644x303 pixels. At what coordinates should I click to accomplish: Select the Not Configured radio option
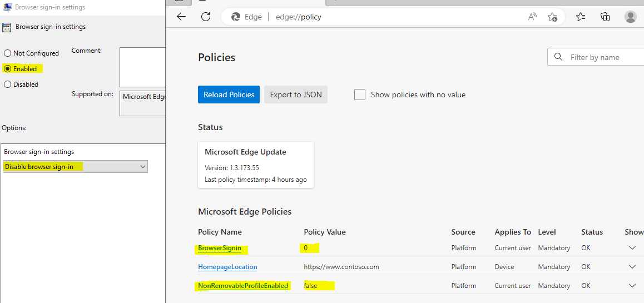click(x=7, y=53)
